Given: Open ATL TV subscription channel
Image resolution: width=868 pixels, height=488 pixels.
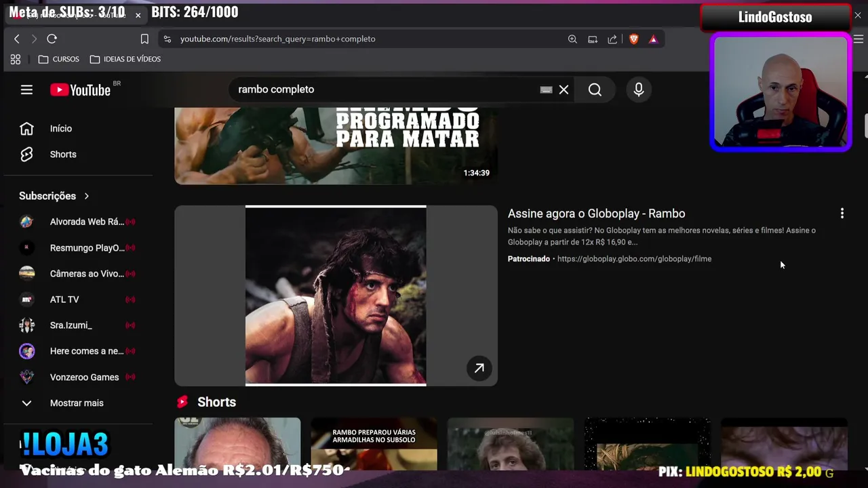Looking at the screenshot, I should click(79, 300).
